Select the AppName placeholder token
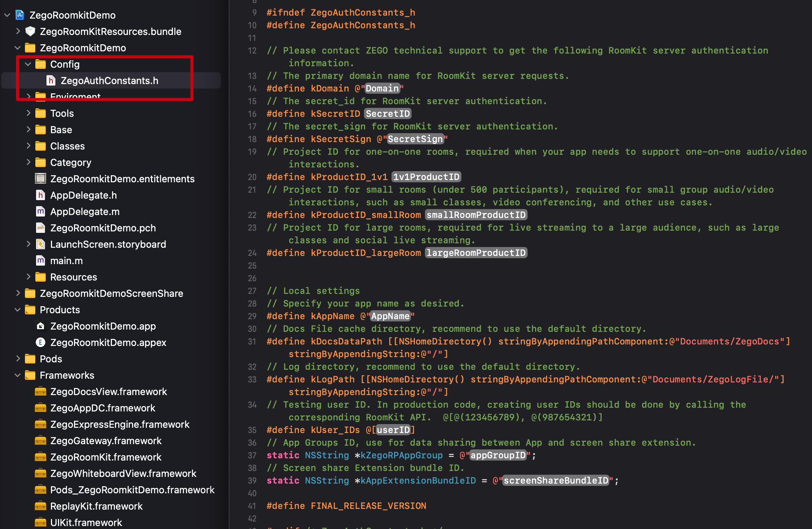The height and width of the screenshot is (529, 812). (390, 316)
